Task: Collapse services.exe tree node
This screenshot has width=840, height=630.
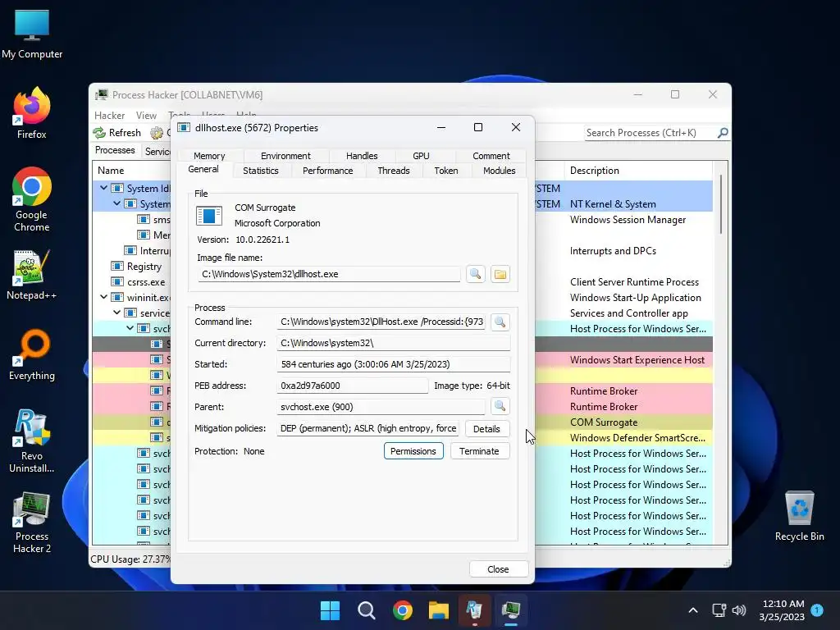Action: click(116, 313)
